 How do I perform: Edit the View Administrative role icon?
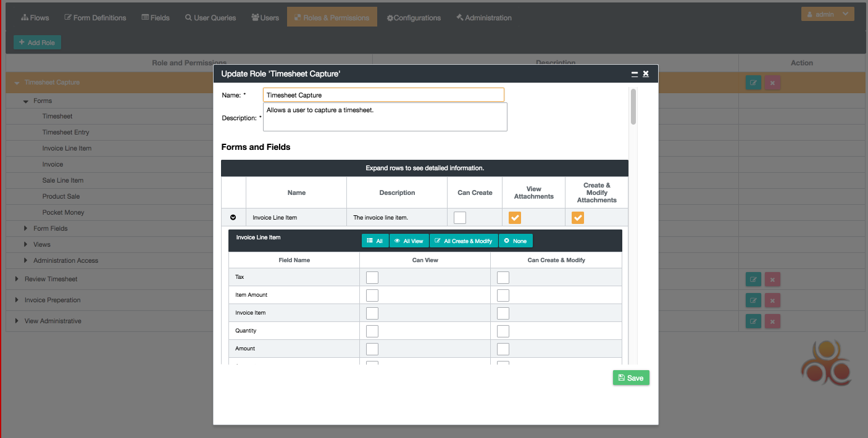pyautogui.click(x=753, y=321)
